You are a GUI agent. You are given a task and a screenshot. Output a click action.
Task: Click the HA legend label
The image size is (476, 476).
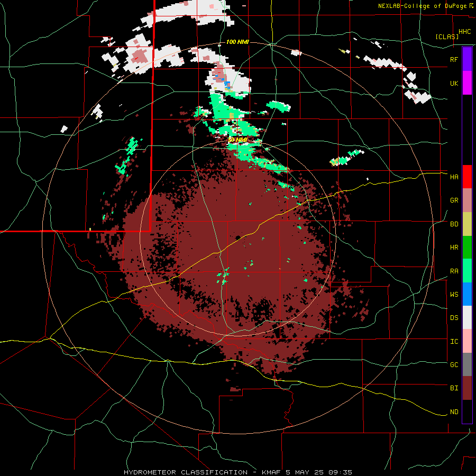coord(454,177)
